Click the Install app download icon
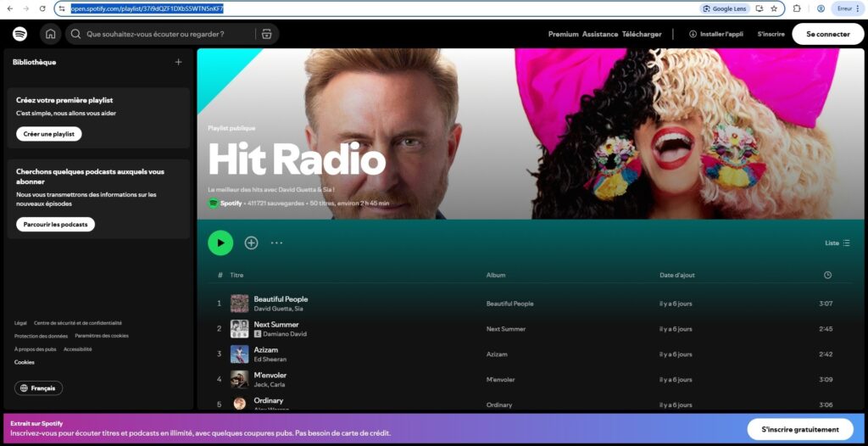 tap(693, 34)
